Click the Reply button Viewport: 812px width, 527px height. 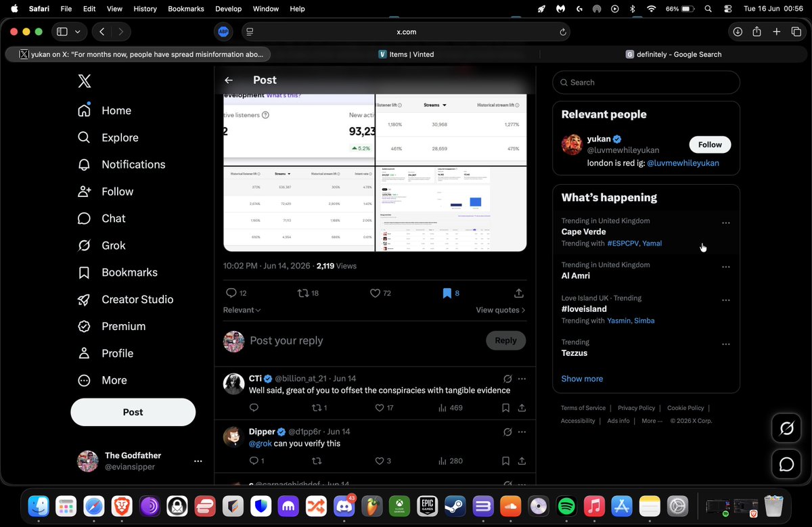505,340
